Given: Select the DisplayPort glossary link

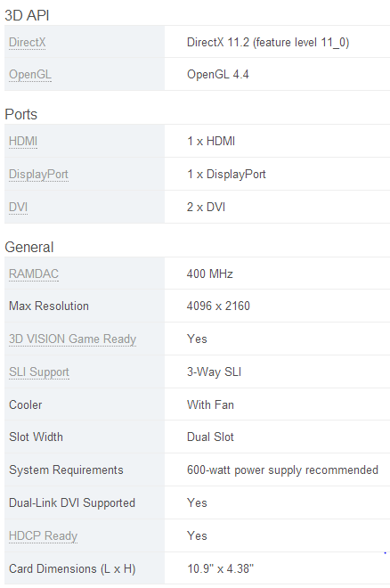Looking at the screenshot, I should point(38,174).
